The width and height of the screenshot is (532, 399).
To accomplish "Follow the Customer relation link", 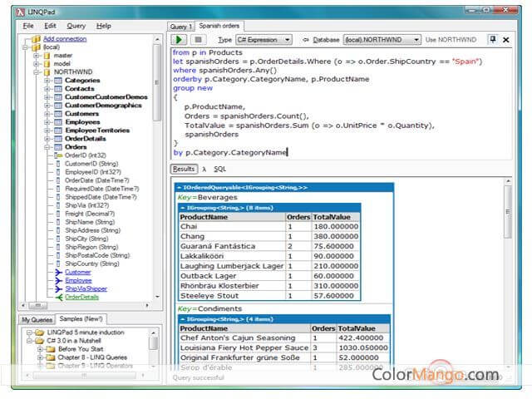I will point(77,272).
